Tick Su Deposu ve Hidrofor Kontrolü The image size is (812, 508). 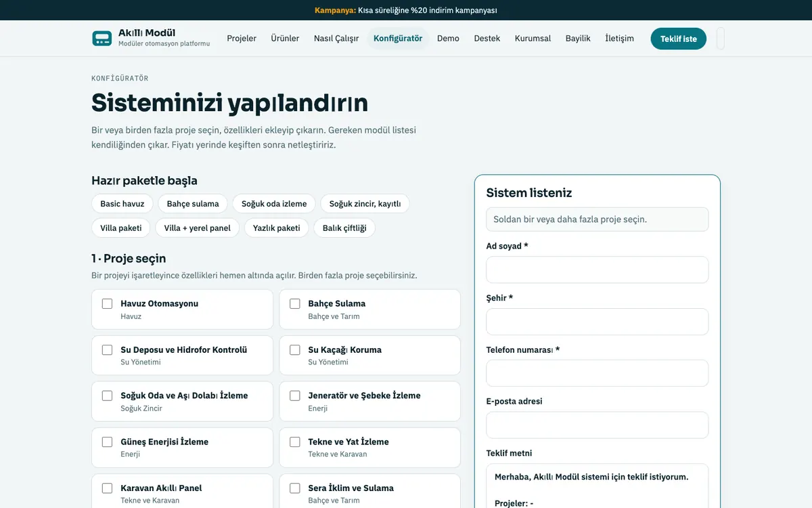coord(107,350)
